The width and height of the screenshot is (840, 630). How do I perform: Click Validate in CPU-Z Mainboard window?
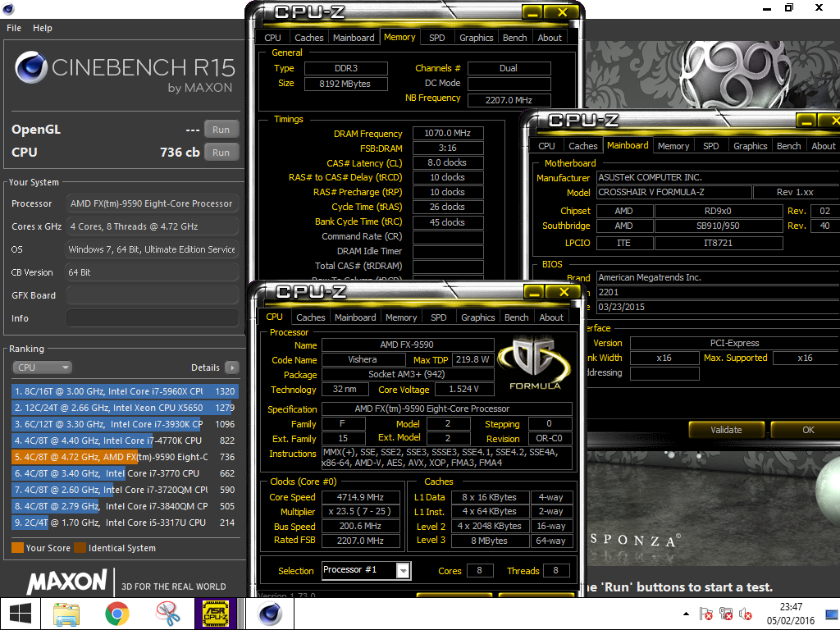[727, 430]
